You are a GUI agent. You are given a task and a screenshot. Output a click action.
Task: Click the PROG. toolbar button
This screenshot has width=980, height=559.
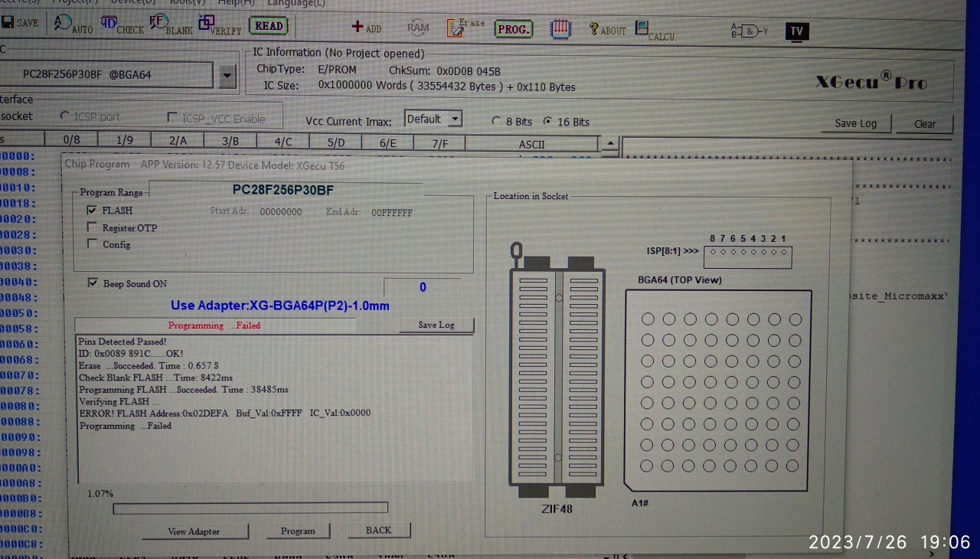513,29
